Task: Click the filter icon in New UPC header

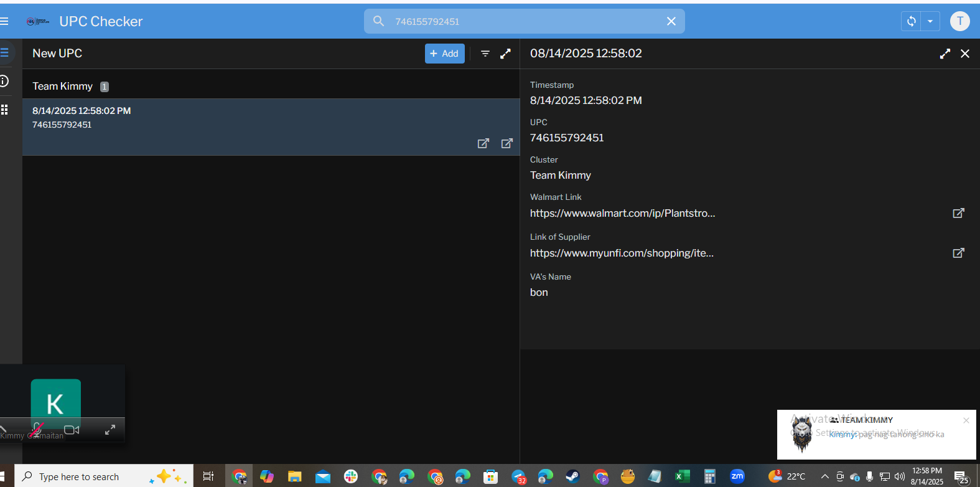Action: coord(485,54)
